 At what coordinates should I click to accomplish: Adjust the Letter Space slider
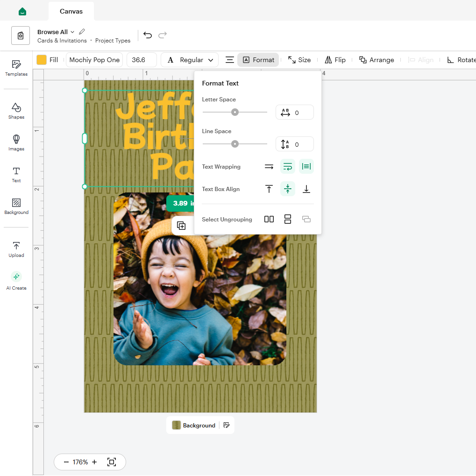[234, 112]
